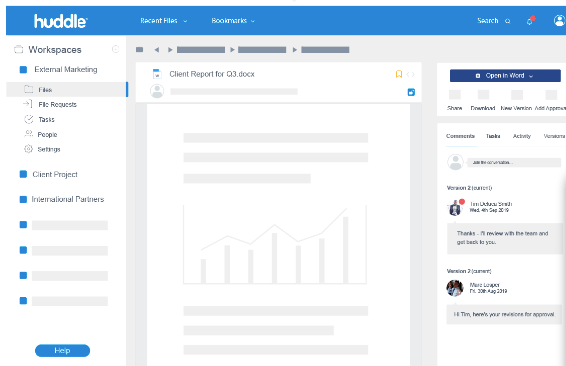Click the Add Approval action
Image resolution: width=566 pixels, height=366 pixels.
(x=550, y=100)
